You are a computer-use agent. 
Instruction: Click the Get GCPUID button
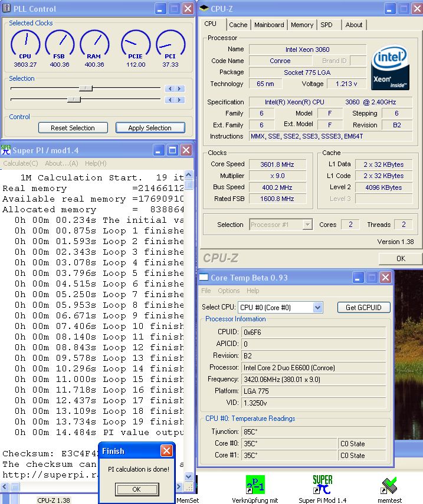point(363,307)
